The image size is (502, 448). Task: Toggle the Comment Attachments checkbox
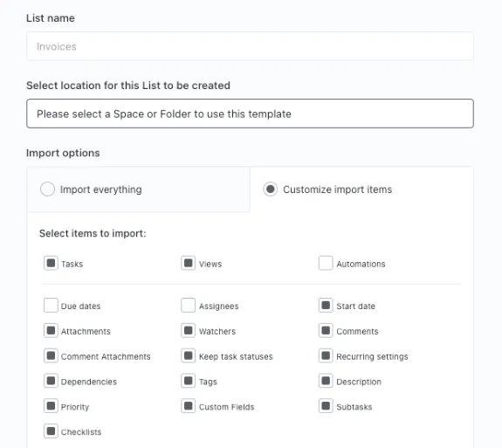pyautogui.click(x=51, y=355)
